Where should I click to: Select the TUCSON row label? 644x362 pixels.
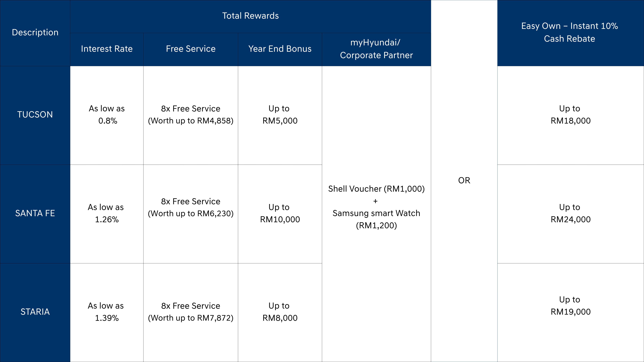point(35,115)
